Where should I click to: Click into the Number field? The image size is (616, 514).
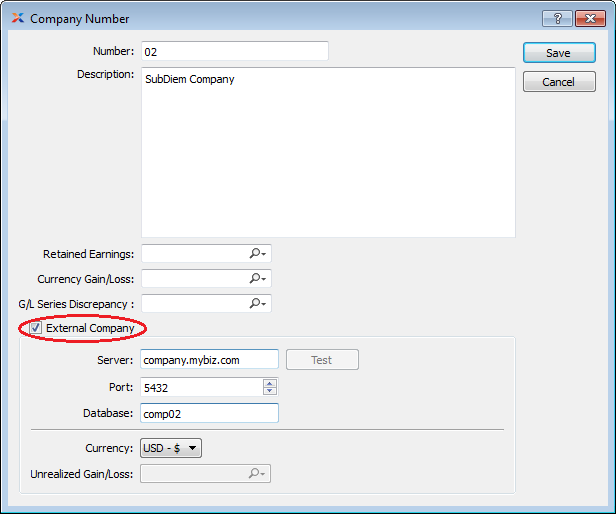click(234, 51)
